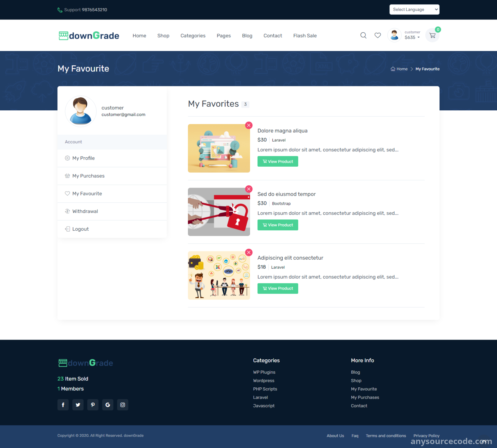Open WP Plugins footer category
This screenshot has height=448, width=497.
264,372
